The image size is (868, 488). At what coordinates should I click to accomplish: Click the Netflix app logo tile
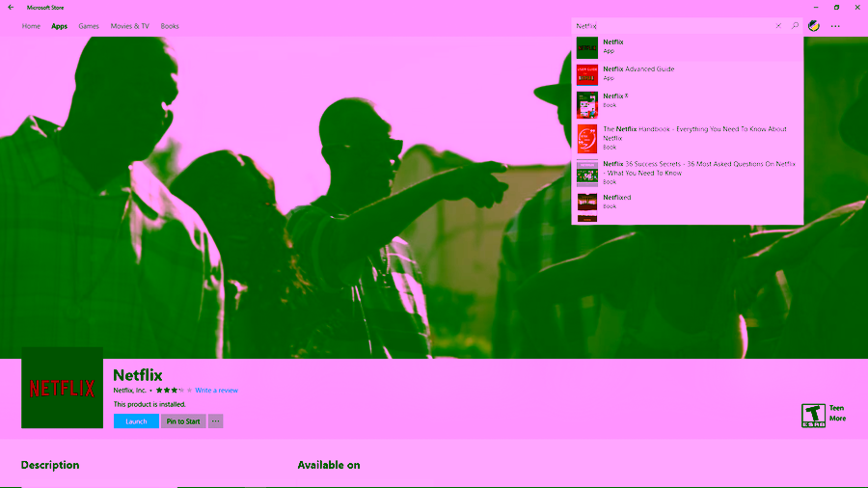(x=62, y=388)
